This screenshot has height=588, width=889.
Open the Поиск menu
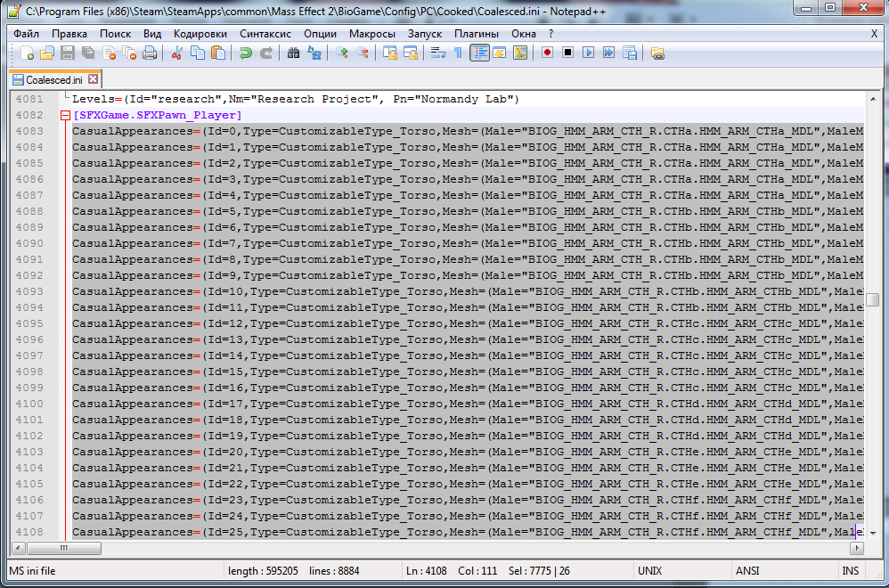115,34
